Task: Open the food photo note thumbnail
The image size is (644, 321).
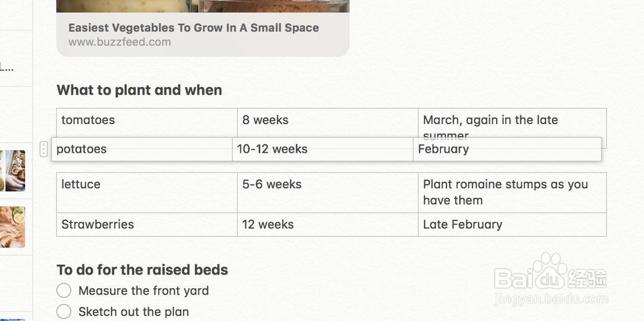Action: pos(12,171)
